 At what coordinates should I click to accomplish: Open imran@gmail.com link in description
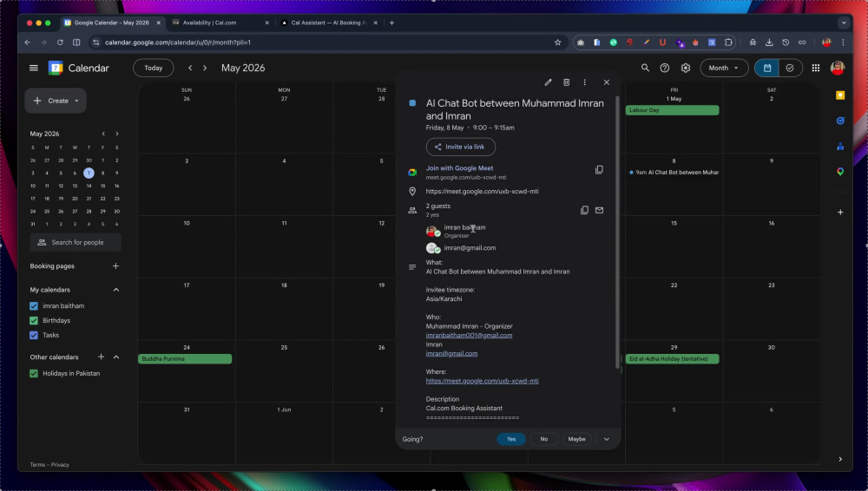coord(451,354)
